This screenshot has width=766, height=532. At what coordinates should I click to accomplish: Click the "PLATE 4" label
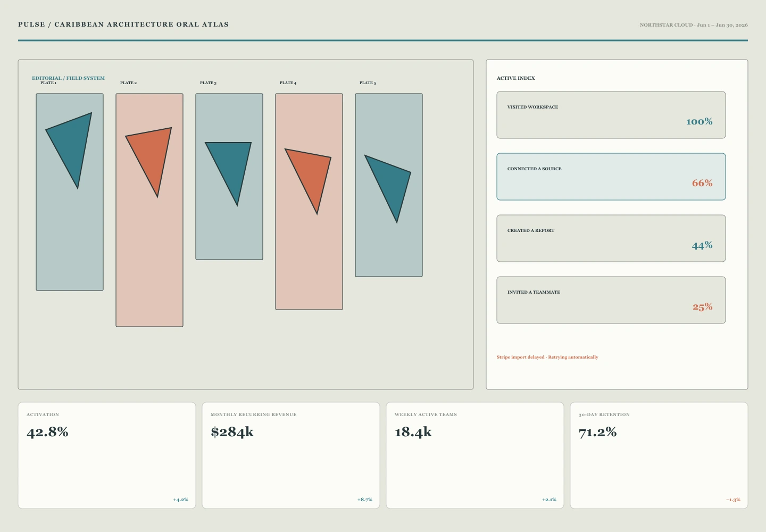coord(288,83)
